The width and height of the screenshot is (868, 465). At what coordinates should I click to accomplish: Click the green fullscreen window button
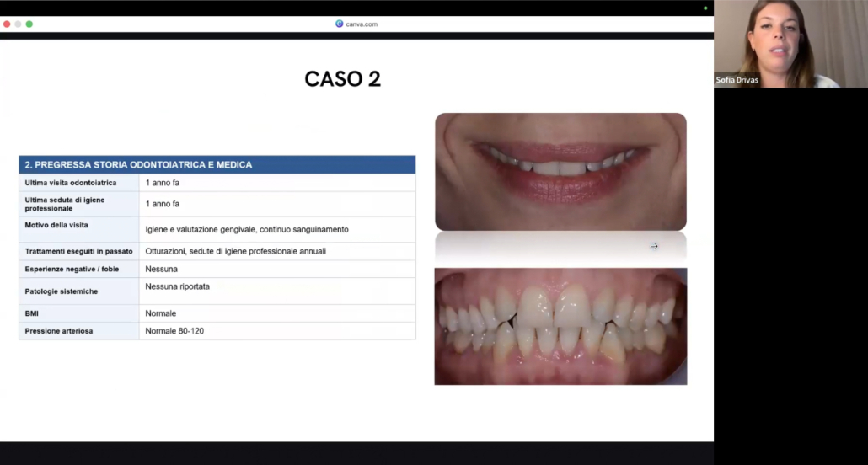coord(29,24)
